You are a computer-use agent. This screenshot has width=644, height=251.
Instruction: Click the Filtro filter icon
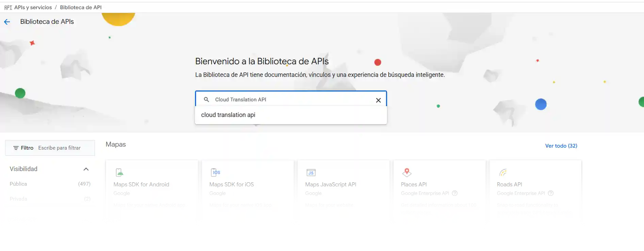[16, 148]
